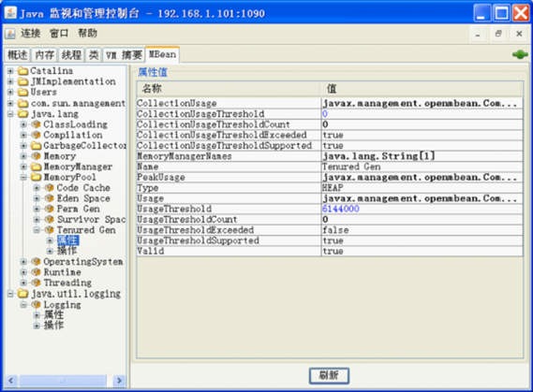Screen dimensions: 533x392
Task: Click the CollectionUsage value cell
Action: tap(422, 103)
